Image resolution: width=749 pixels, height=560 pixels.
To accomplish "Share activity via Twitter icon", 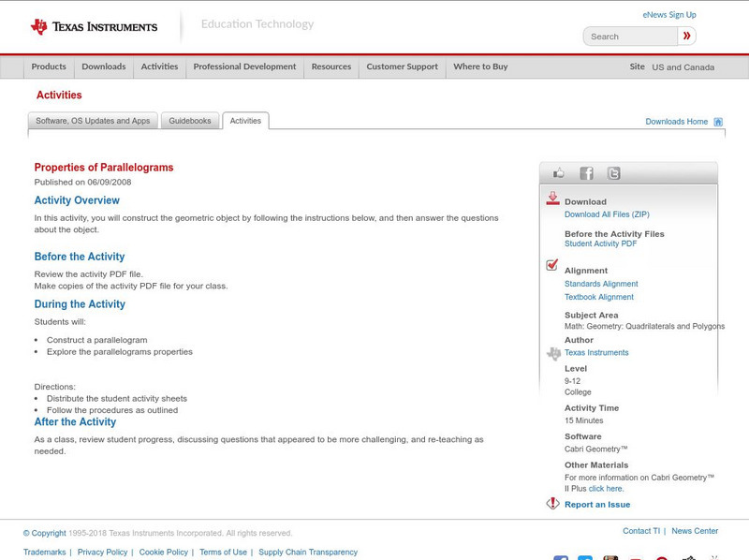I will pyautogui.click(x=613, y=173).
